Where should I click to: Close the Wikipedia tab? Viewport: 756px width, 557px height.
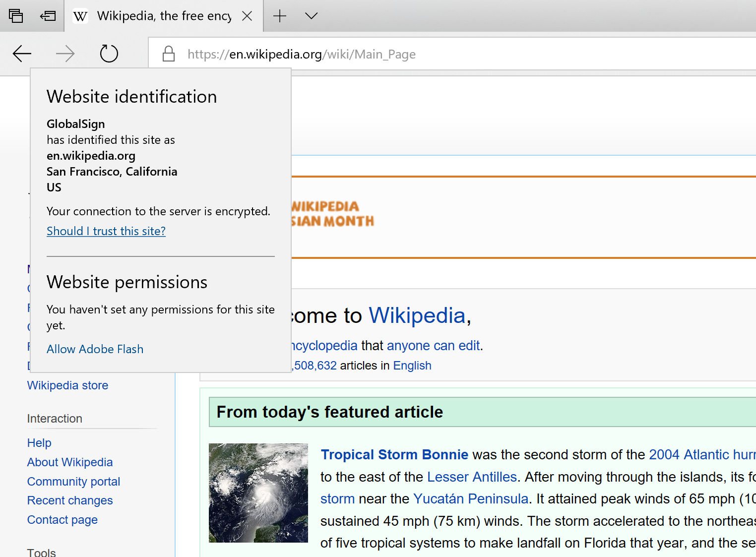(x=247, y=16)
